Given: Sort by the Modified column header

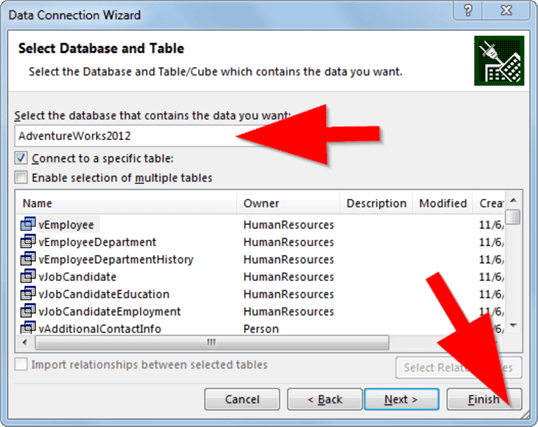Looking at the screenshot, I should pyautogui.click(x=443, y=203).
